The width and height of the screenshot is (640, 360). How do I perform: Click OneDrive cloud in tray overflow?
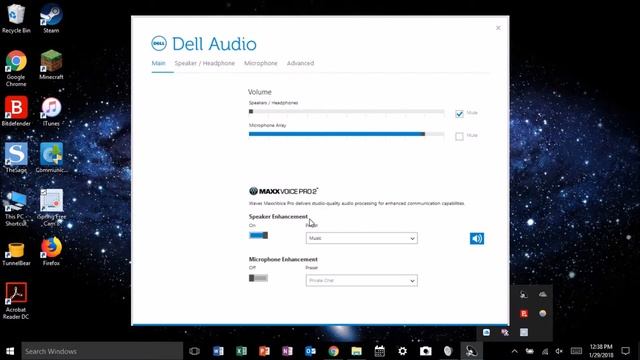542,294
